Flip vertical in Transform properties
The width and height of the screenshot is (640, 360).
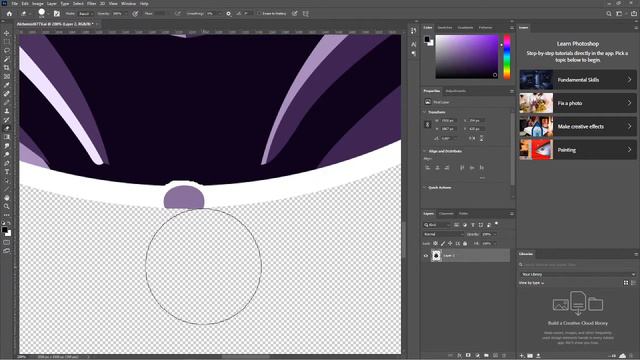(x=482, y=138)
